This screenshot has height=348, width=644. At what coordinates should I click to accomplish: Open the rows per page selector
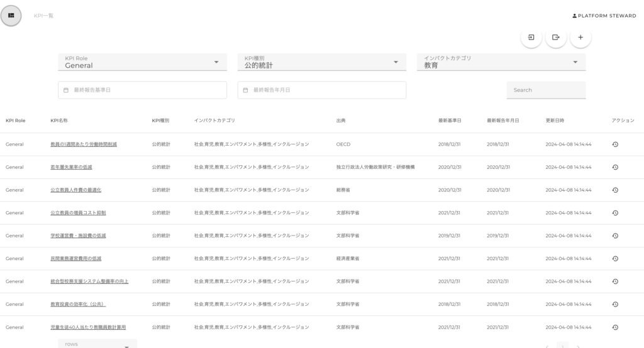pos(97,344)
